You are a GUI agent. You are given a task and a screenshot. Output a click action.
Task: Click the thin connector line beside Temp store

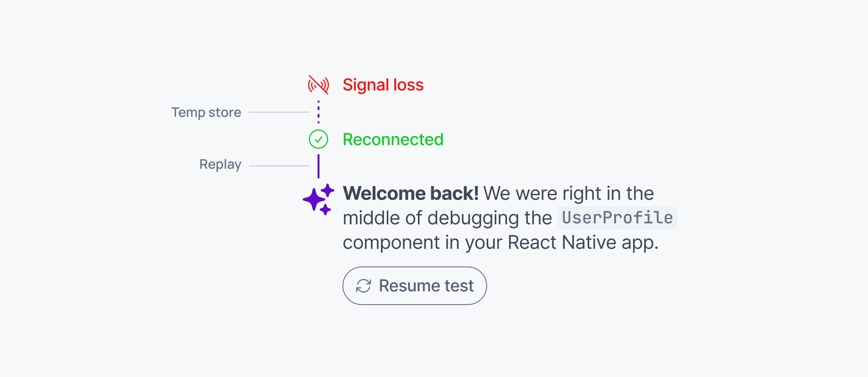(x=279, y=112)
